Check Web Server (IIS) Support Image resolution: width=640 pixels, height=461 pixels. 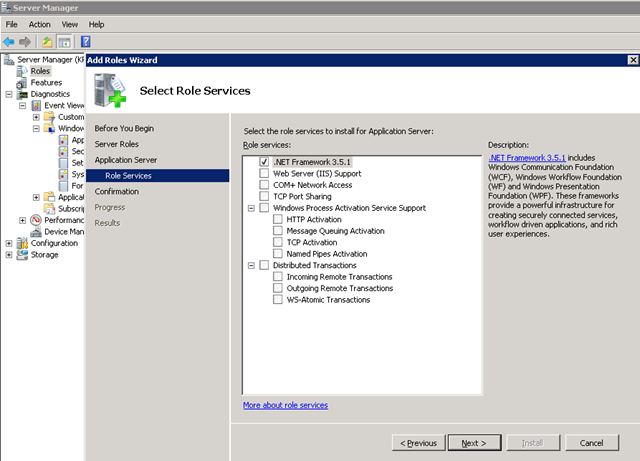tap(264, 174)
